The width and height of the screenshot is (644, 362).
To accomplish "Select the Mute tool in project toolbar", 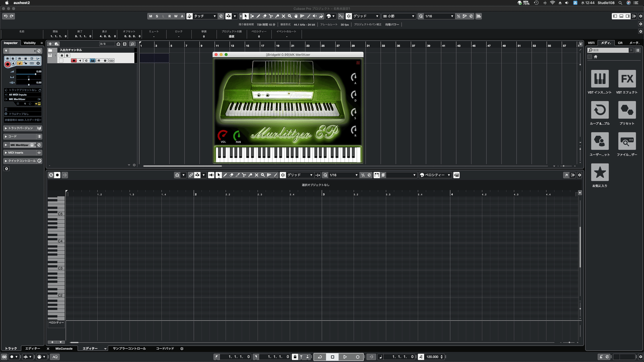I will (283, 16).
